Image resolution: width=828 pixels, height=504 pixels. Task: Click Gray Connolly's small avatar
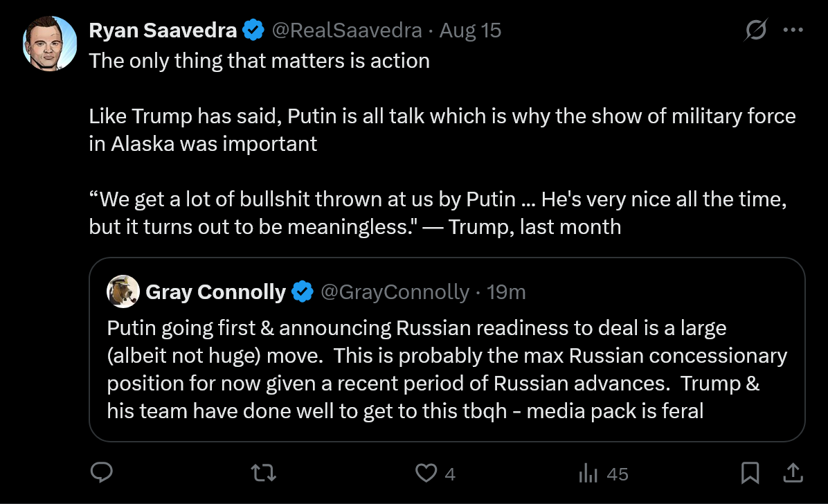point(123,292)
